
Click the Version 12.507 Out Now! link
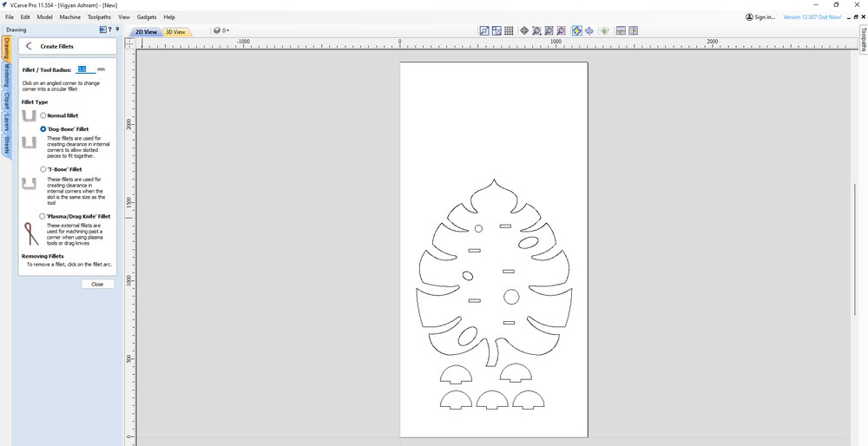(812, 17)
